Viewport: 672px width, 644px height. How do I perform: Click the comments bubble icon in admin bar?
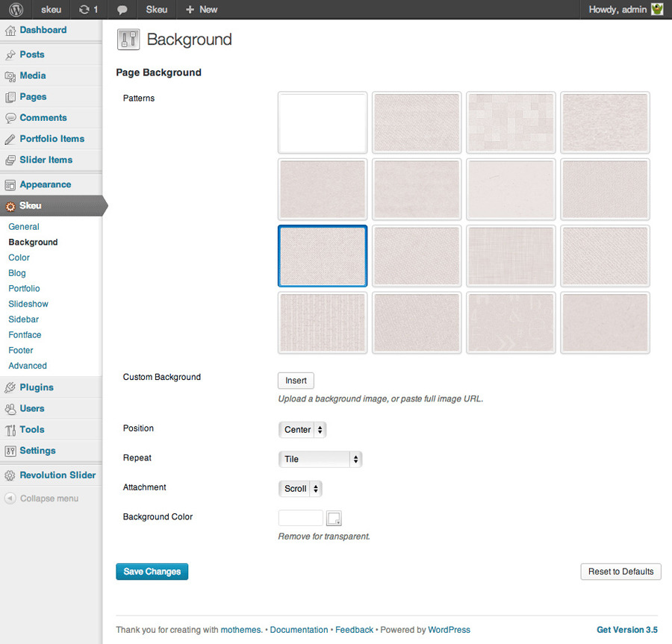[122, 10]
